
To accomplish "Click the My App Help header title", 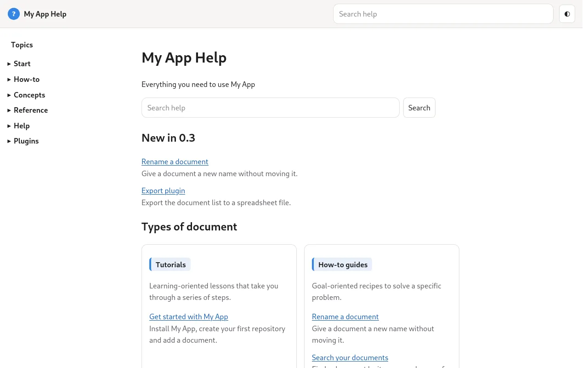I will [45, 14].
